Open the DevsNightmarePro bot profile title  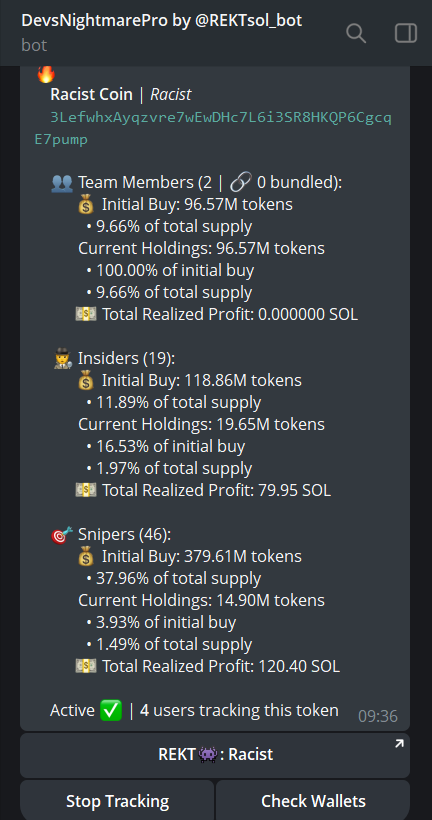coord(162,20)
